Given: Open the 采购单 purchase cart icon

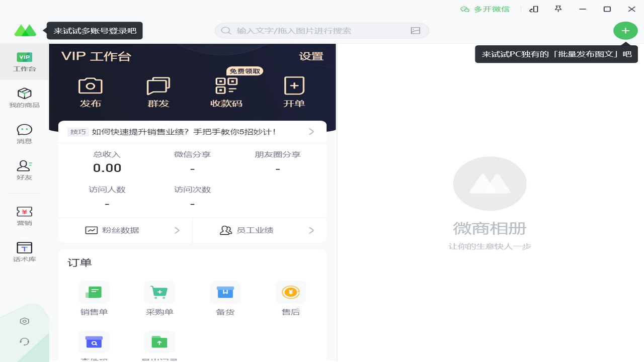Looking at the screenshot, I should [159, 292].
